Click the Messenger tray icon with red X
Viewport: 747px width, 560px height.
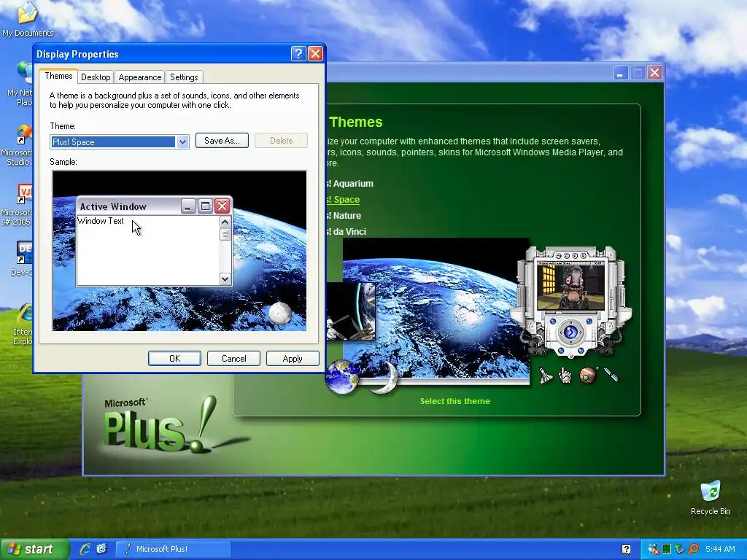[653, 549]
